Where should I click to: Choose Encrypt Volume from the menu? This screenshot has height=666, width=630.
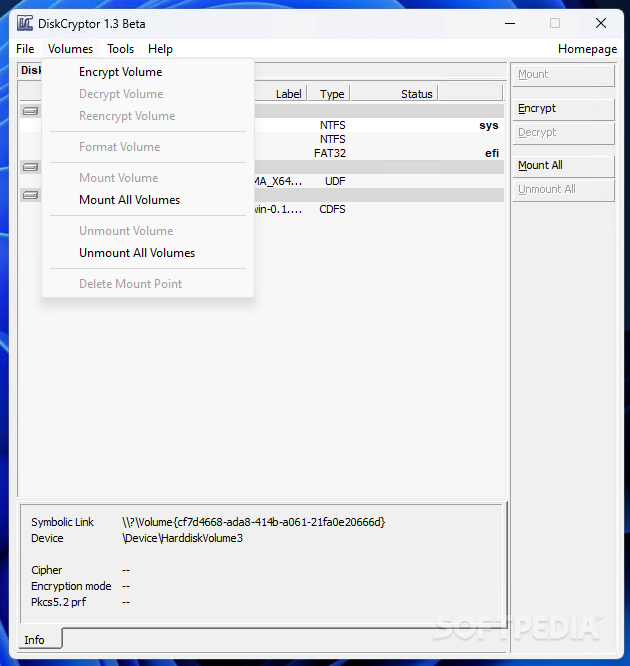tap(148, 72)
